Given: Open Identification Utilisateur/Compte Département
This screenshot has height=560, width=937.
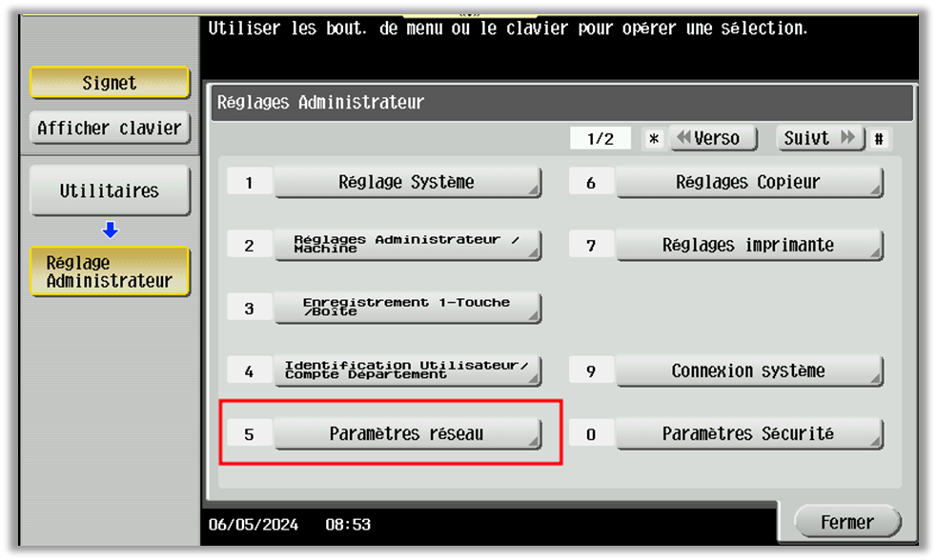Looking at the screenshot, I should point(408,370).
